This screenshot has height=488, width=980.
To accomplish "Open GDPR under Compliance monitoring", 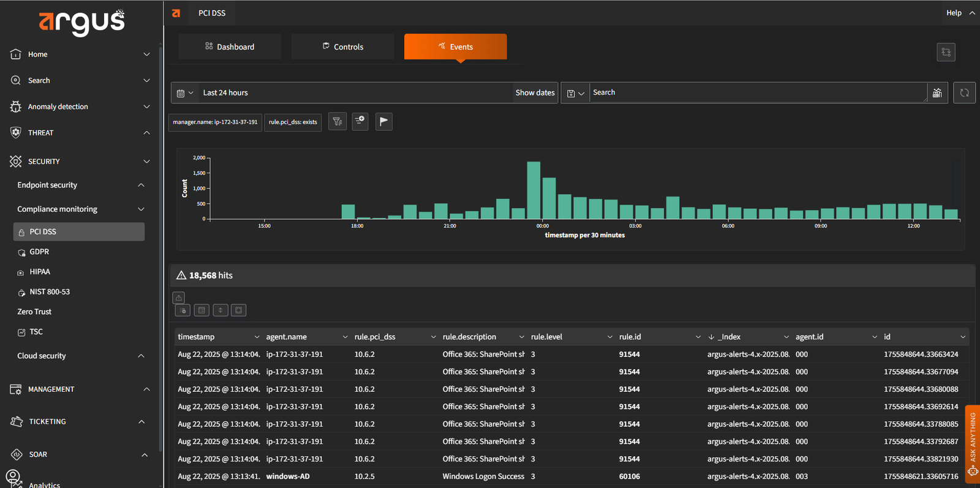I will (x=39, y=252).
